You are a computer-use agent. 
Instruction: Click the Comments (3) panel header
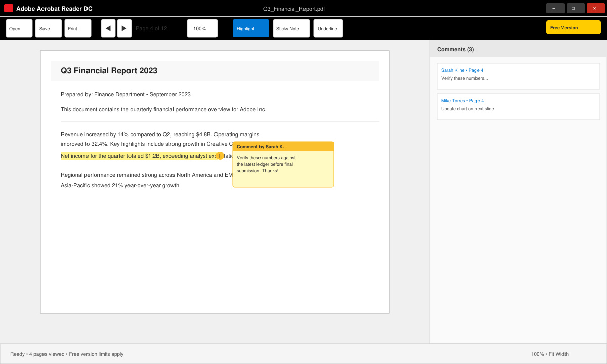(x=518, y=49)
